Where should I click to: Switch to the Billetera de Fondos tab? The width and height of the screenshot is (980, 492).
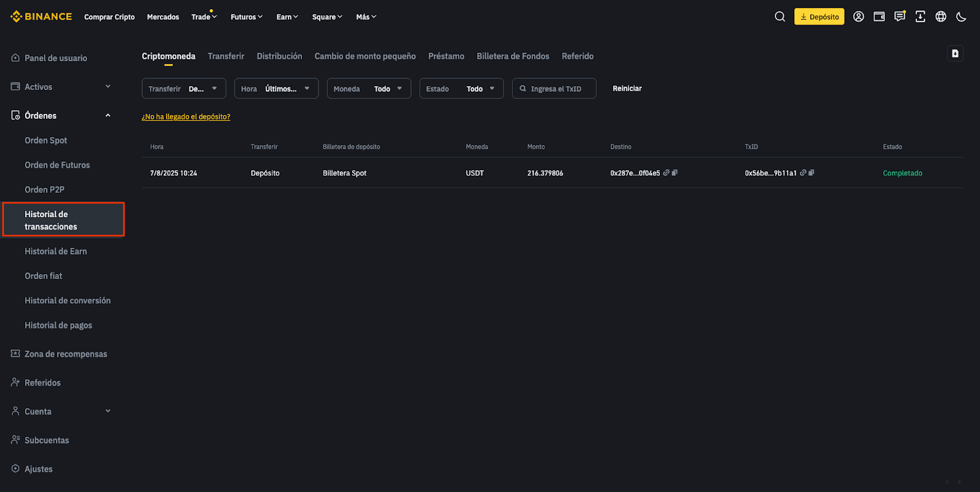coord(513,56)
